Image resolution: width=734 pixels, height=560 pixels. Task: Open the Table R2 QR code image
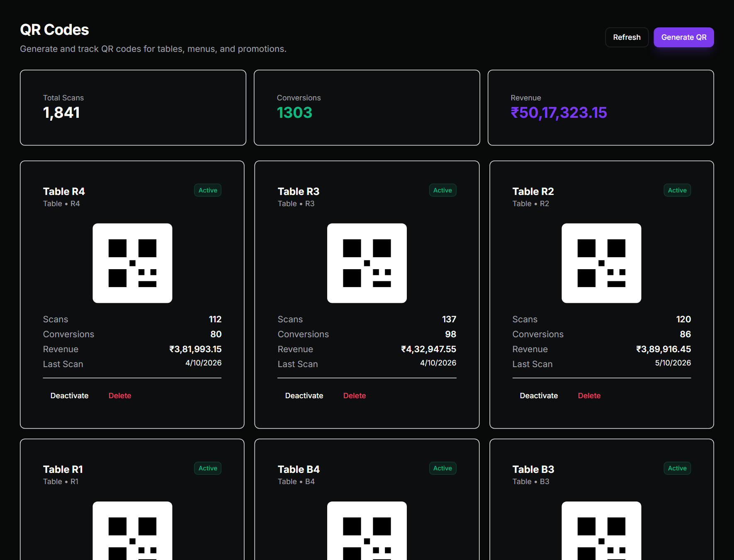[x=601, y=263]
